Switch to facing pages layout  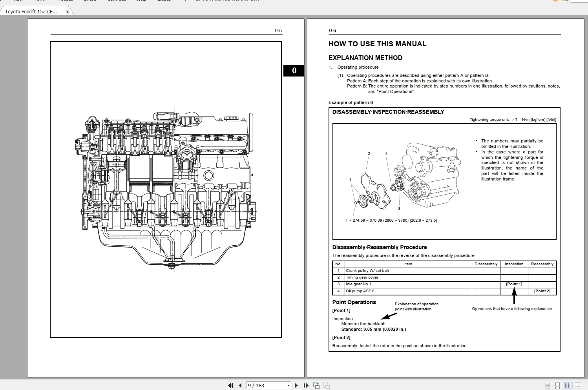[568, 385]
